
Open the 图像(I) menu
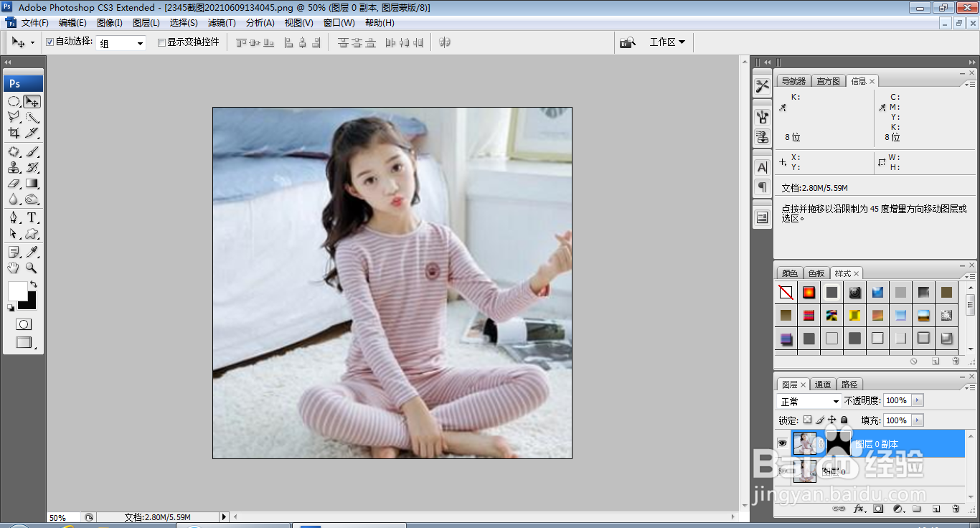pos(110,23)
